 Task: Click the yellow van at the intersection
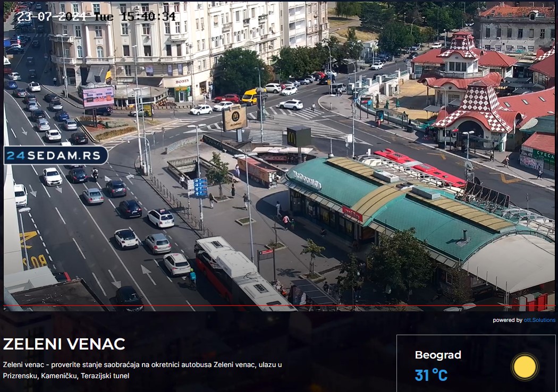[249, 96]
